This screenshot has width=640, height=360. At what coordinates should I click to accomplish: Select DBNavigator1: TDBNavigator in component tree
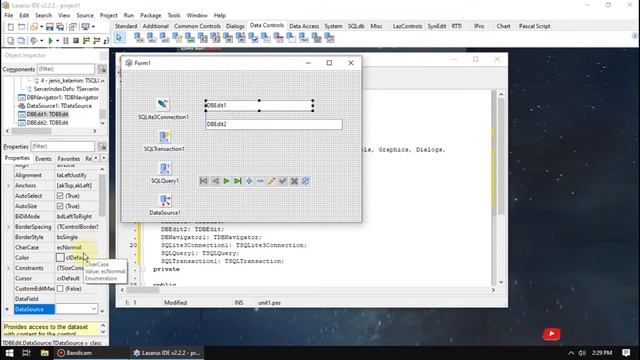(x=58, y=98)
